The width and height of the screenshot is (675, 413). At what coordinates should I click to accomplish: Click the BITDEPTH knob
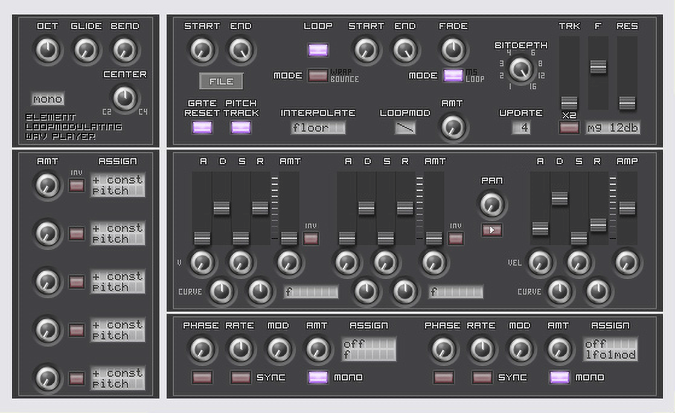[x=520, y=69]
